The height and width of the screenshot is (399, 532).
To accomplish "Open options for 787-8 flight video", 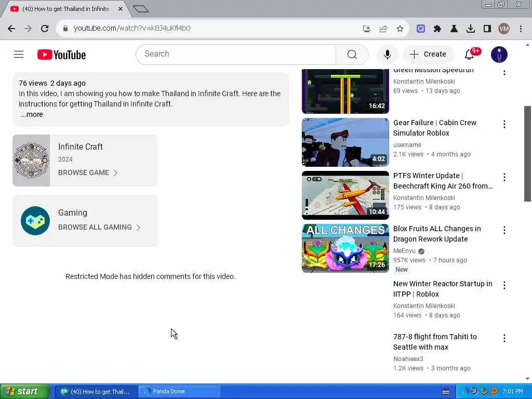I will 504,338.
